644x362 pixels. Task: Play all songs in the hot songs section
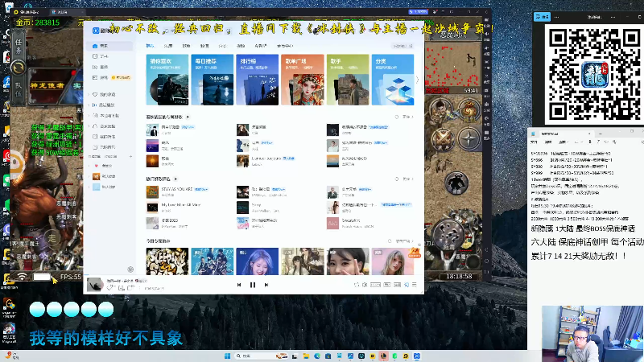coord(175,179)
